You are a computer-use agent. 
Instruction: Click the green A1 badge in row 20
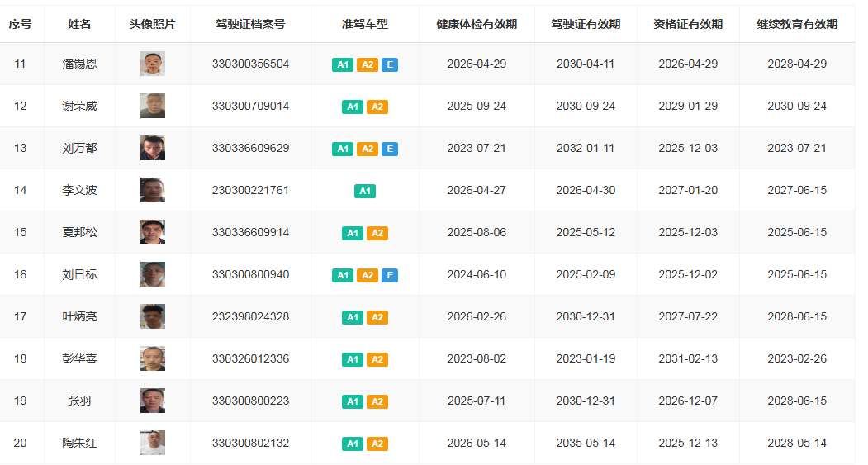353,444
